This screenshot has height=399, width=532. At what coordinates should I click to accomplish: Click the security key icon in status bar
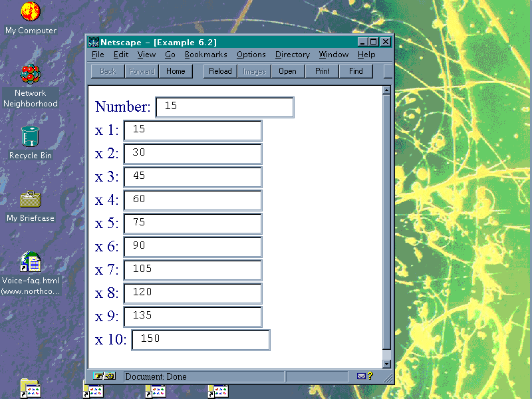pos(104,376)
